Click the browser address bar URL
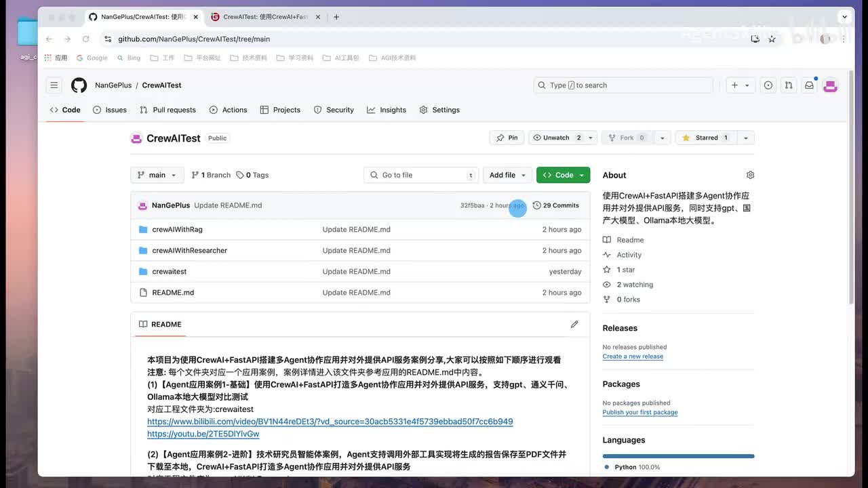The height and width of the screenshot is (488, 868). (x=194, y=39)
